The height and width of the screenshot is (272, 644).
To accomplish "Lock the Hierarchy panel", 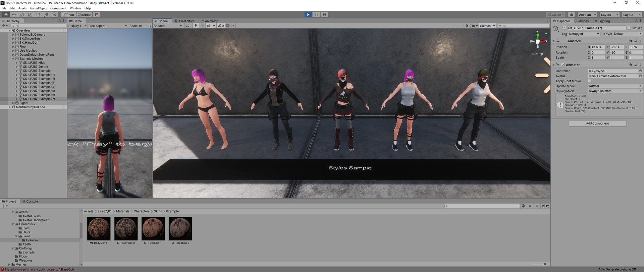I will pyautogui.click(x=60, y=21).
